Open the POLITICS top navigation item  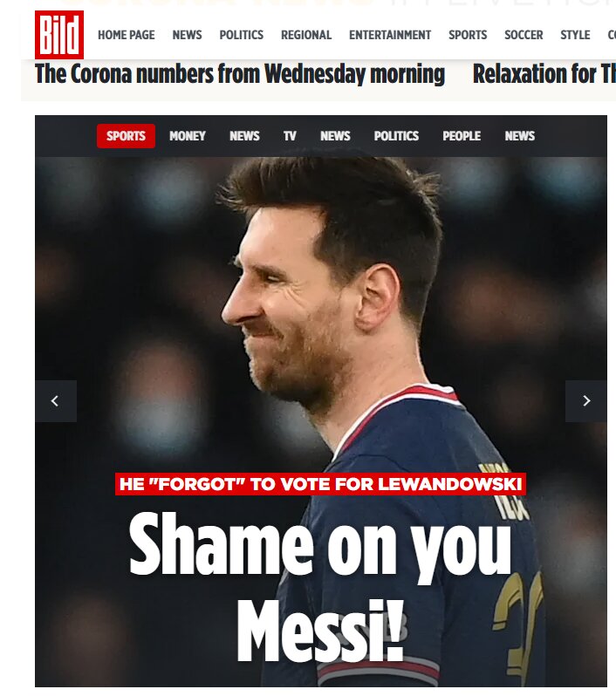241,35
